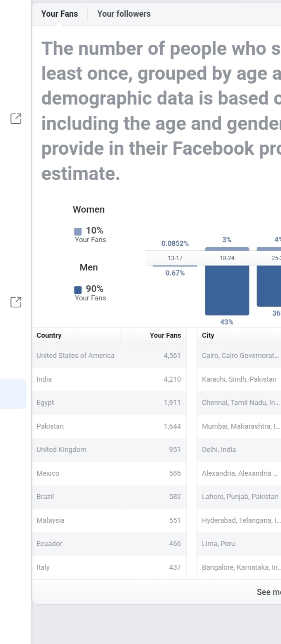This screenshot has height=644, width=281.
Task: Switch to the Your Fans tab
Action: 59,14
